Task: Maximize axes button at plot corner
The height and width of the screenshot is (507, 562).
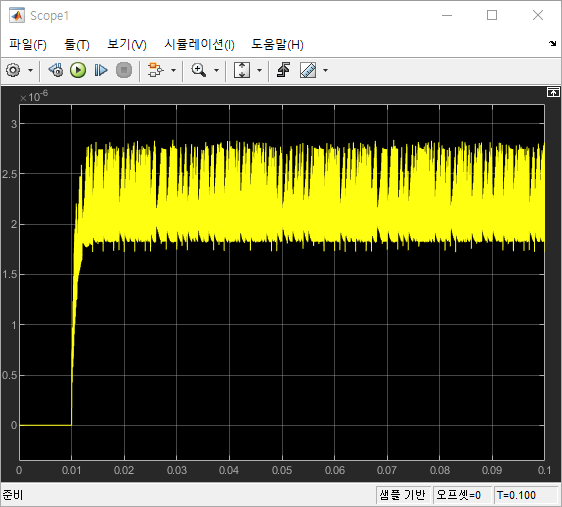Action: [x=553, y=92]
